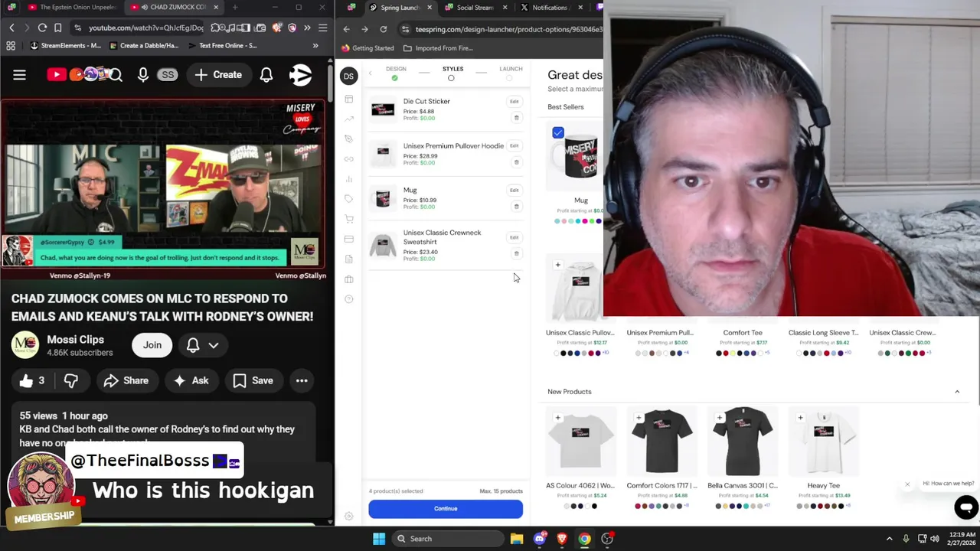
Task: Open the YouTube account avatar menu
Action: point(300,75)
